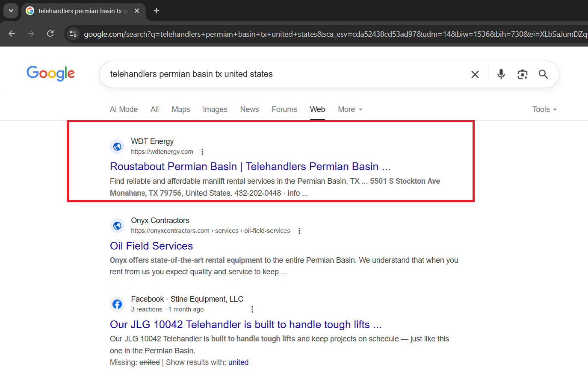Viewport: 588px width, 373px height.
Task: Expand the More search filters dropdown
Action: pos(350,109)
